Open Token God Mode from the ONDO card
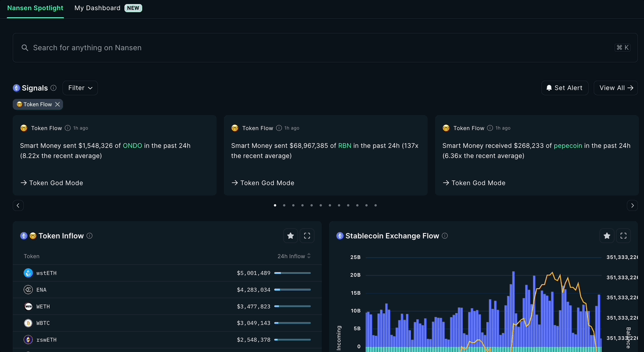This screenshot has width=644, height=352. [51, 183]
